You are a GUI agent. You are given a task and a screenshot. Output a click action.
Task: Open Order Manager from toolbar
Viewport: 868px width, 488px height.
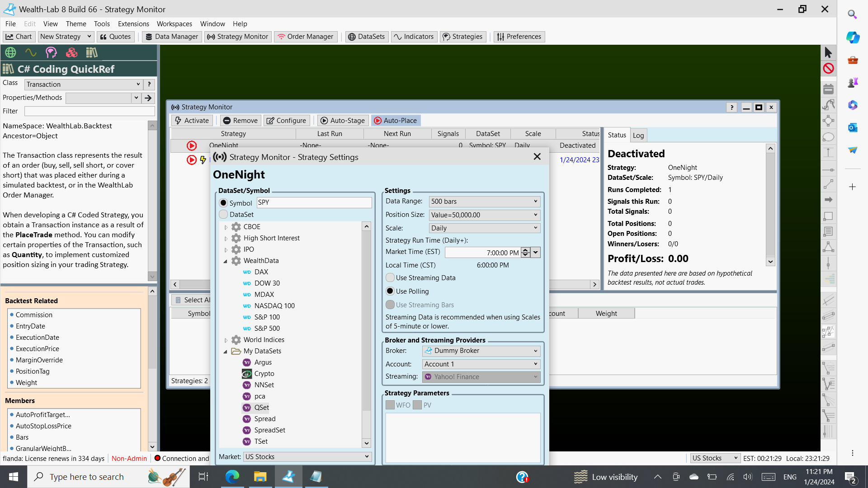pyautogui.click(x=306, y=37)
